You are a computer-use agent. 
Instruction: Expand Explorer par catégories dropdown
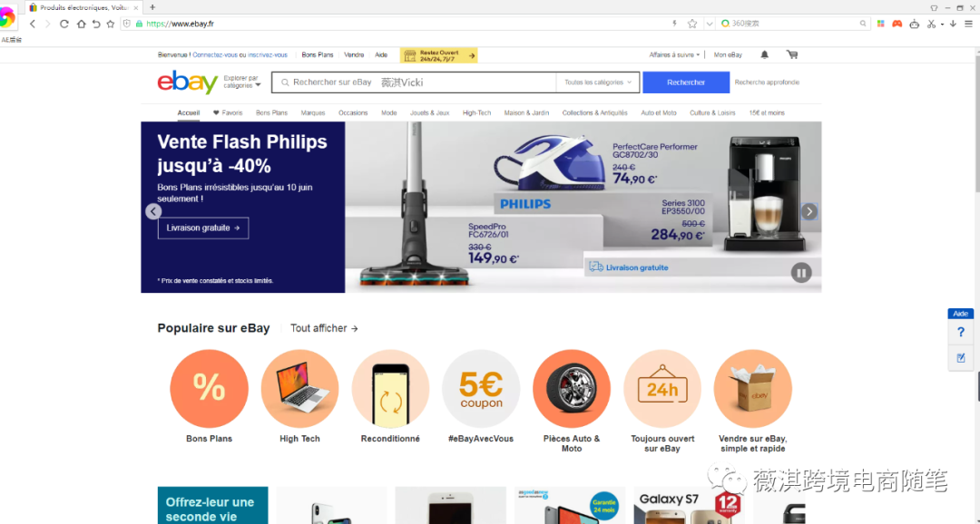pos(242,82)
